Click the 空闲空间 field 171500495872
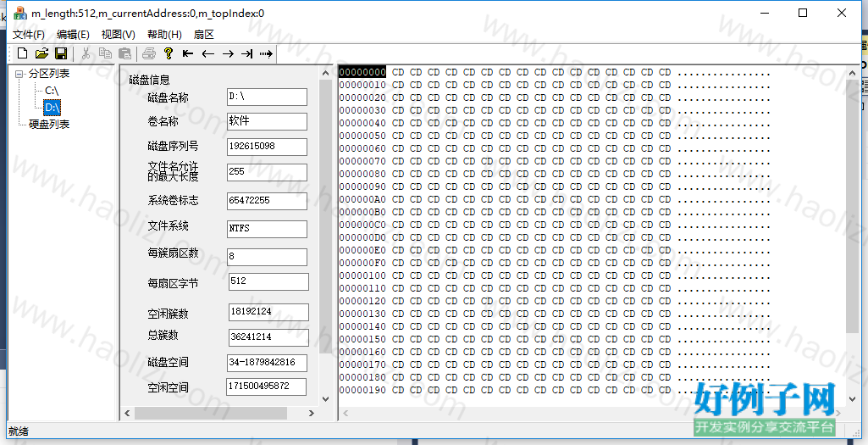Image resolution: width=868 pixels, height=445 pixels. (x=266, y=387)
